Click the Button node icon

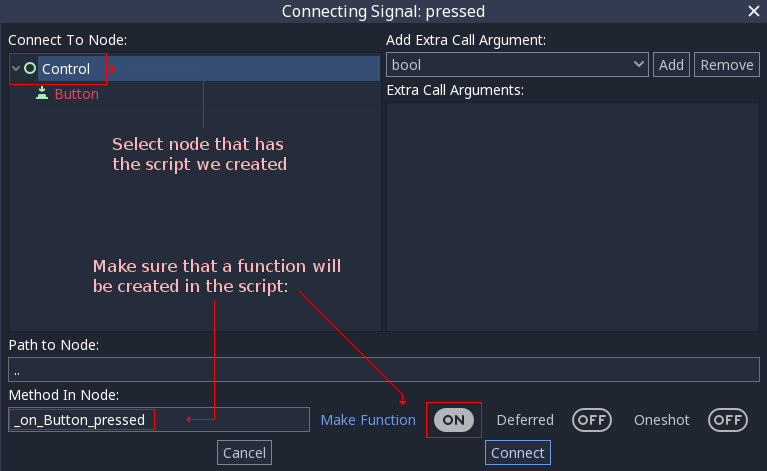pyautogui.click(x=42, y=93)
